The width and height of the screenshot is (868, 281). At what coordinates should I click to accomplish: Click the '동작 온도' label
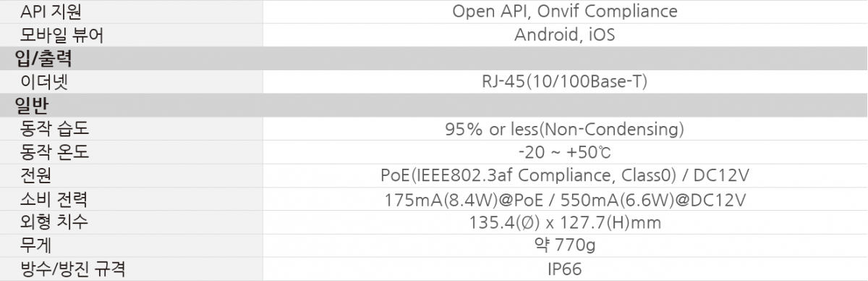pos(56,152)
